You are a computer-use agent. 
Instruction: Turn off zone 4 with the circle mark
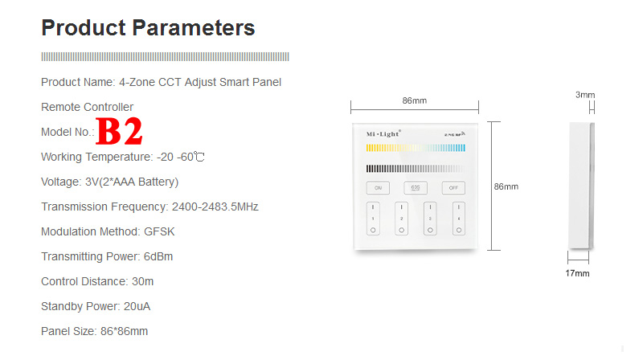459,231
